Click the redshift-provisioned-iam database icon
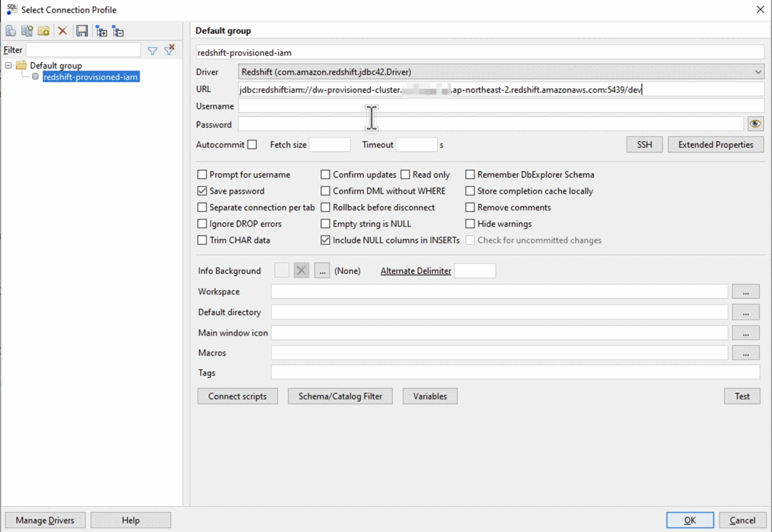Viewport: 772px width, 532px height. pos(35,77)
